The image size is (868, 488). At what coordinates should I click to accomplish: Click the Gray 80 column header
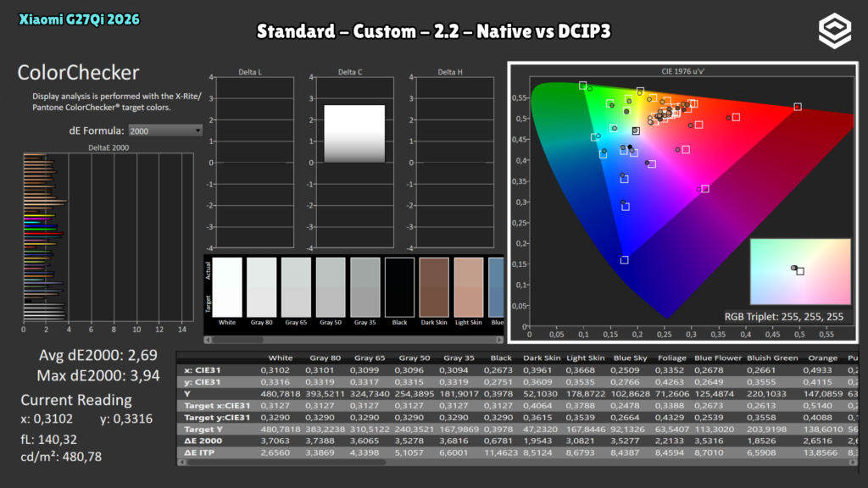pyautogui.click(x=325, y=358)
